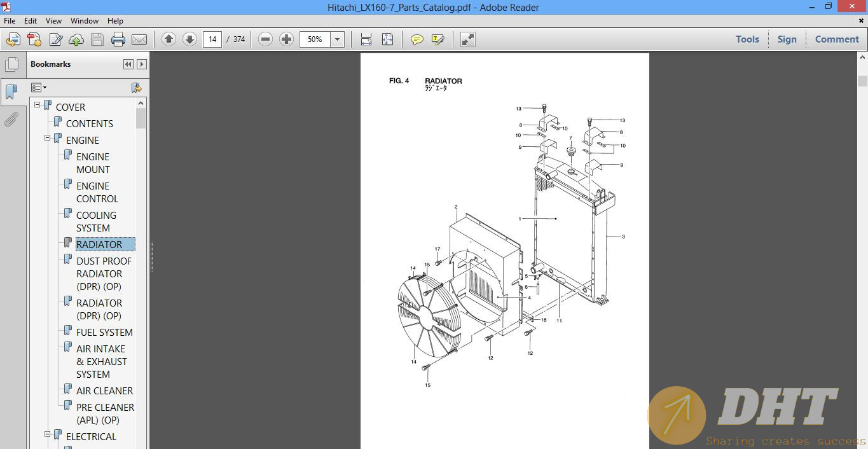Select the FUEL SYSTEM bookmark
Viewport: 868px width, 449px height.
coord(104,332)
